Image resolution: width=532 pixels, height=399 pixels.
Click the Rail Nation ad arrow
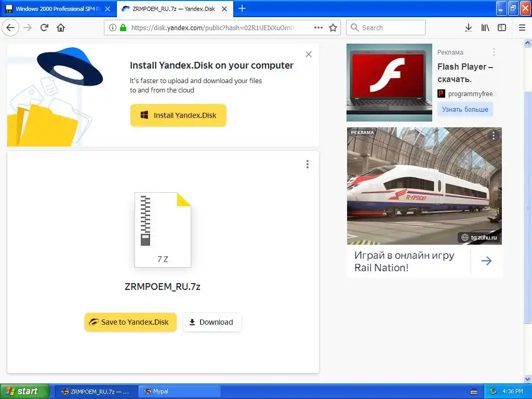(486, 261)
